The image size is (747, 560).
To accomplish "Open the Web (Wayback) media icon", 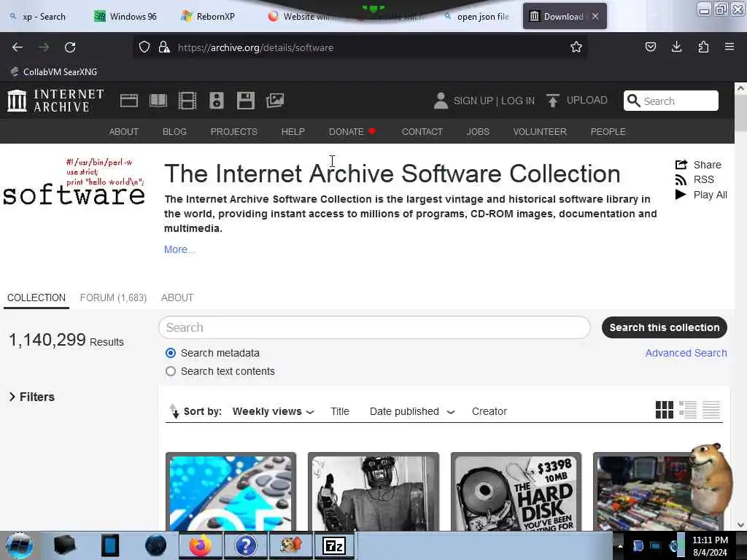I will click(128, 101).
